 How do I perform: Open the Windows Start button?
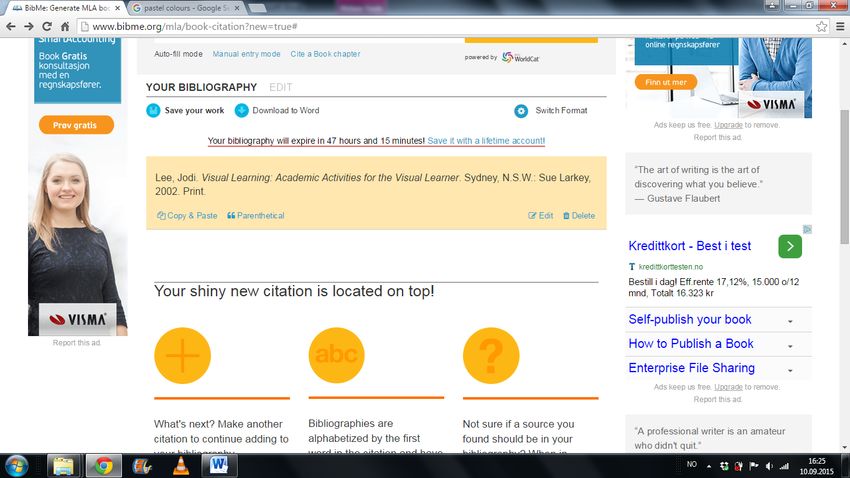16,466
